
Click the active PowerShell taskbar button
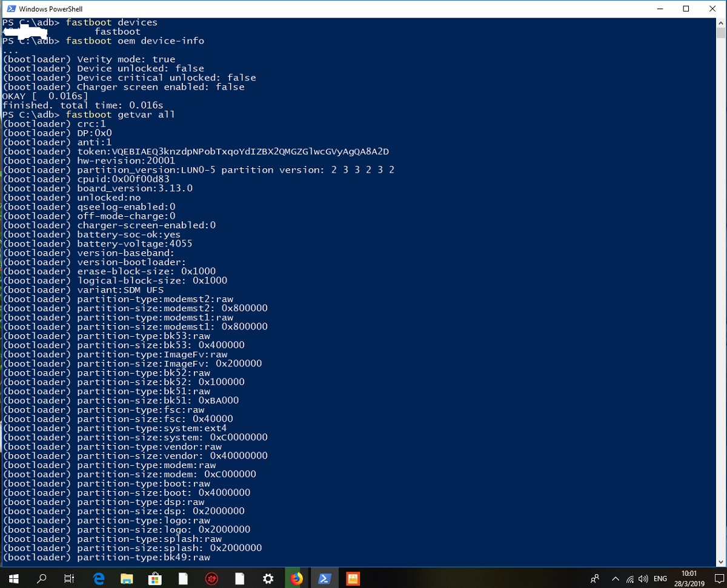click(x=325, y=578)
